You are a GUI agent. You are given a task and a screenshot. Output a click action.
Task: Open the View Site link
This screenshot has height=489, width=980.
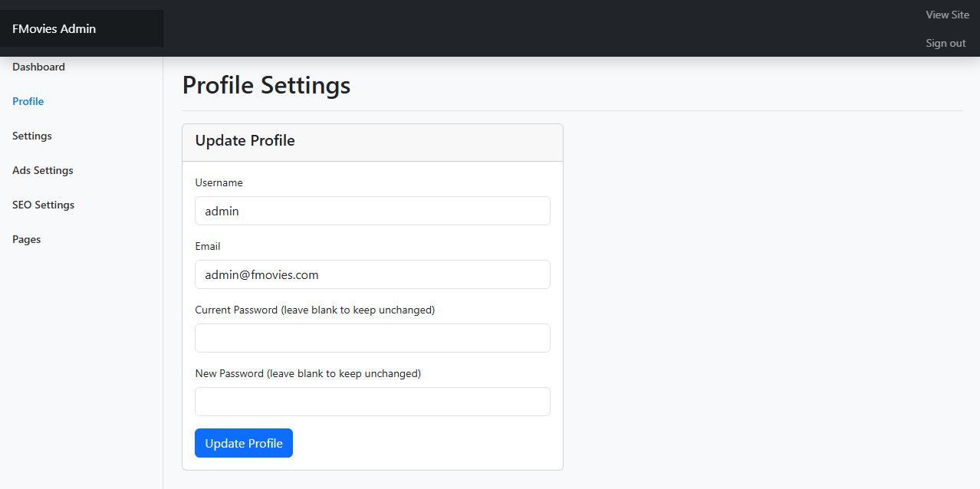point(947,15)
